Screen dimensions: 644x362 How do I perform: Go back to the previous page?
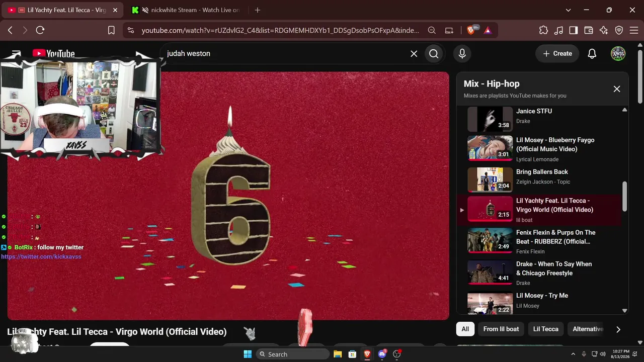coord(10,30)
